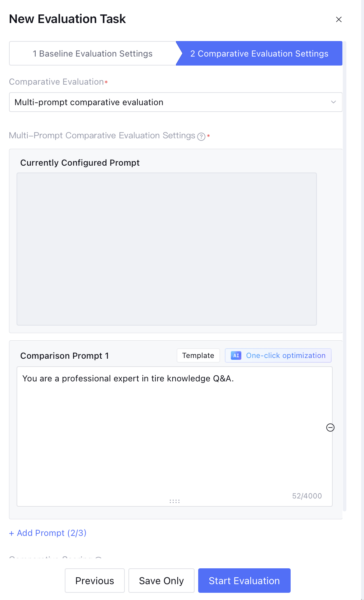The height and width of the screenshot is (600, 364).
Task: Remove Comparison Prompt 1 using minus circle icon
Action: coord(330,427)
